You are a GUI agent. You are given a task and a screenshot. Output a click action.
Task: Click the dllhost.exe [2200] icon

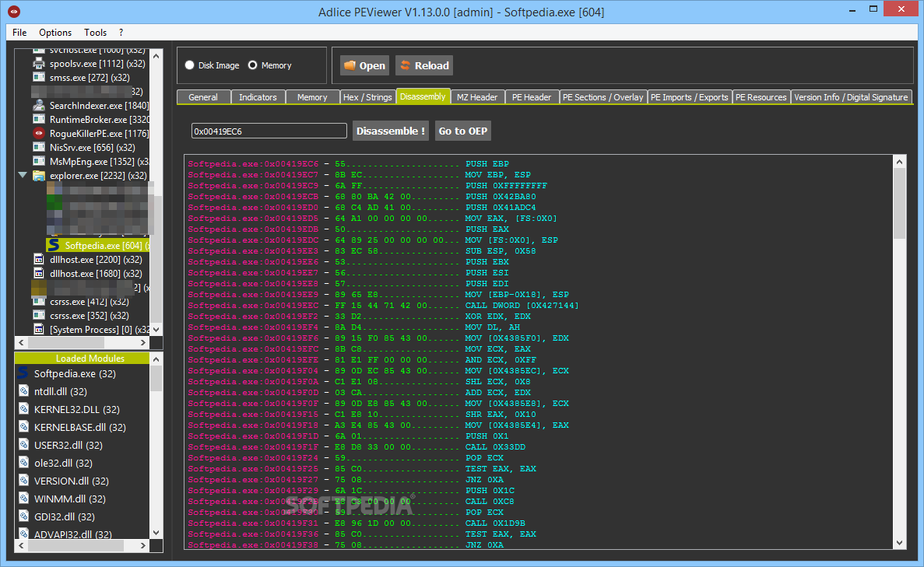tap(39, 259)
